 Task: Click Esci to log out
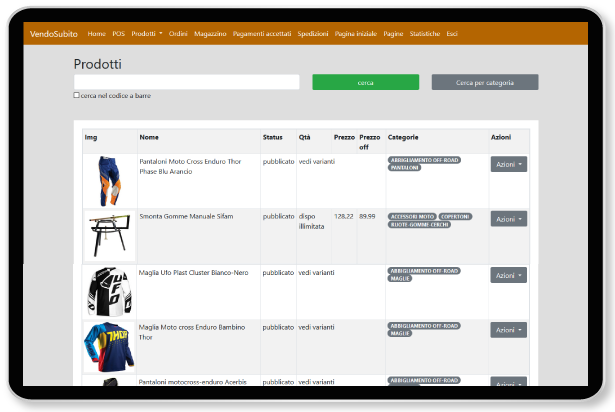452,34
